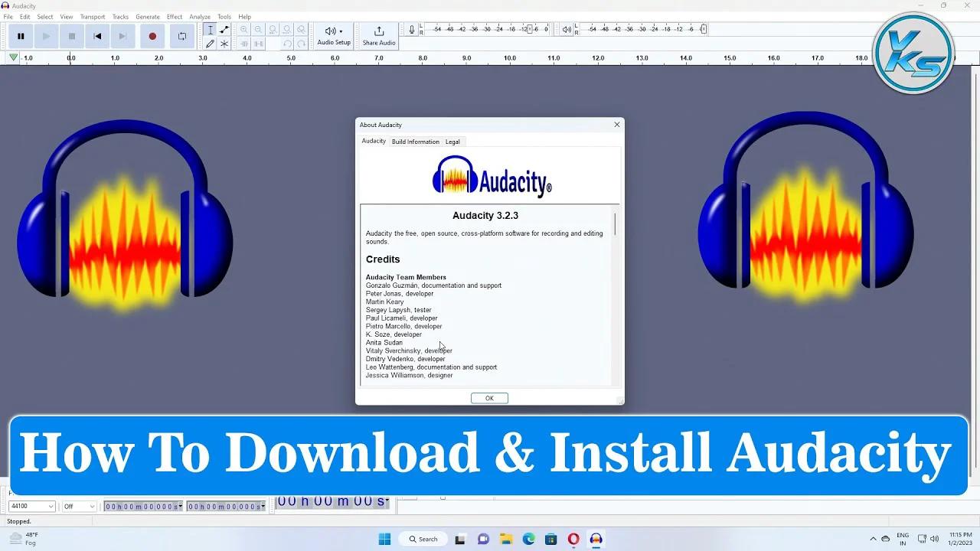Click the recording meter microphone icon
The image size is (980, 551).
click(x=411, y=29)
